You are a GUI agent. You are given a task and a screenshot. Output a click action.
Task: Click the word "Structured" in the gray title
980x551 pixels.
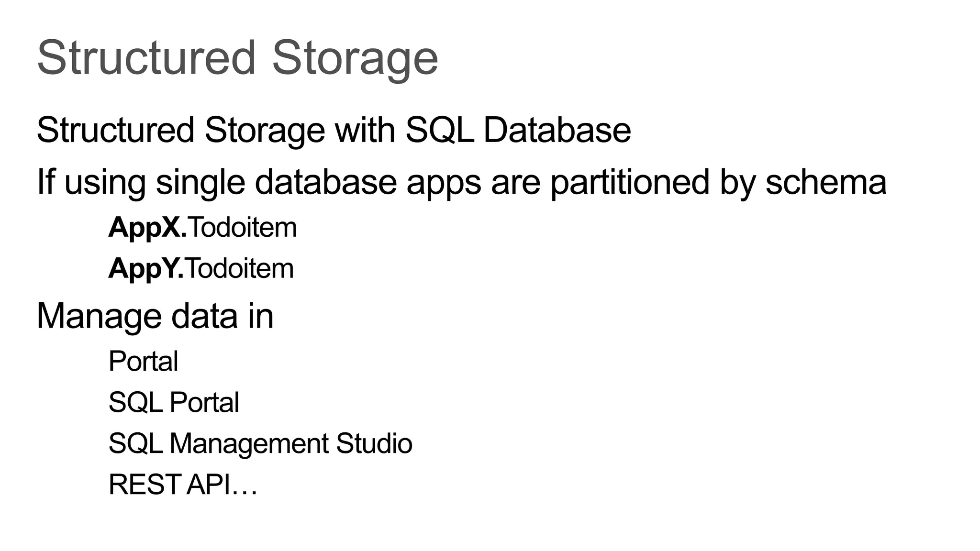pyautogui.click(x=146, y=58)
